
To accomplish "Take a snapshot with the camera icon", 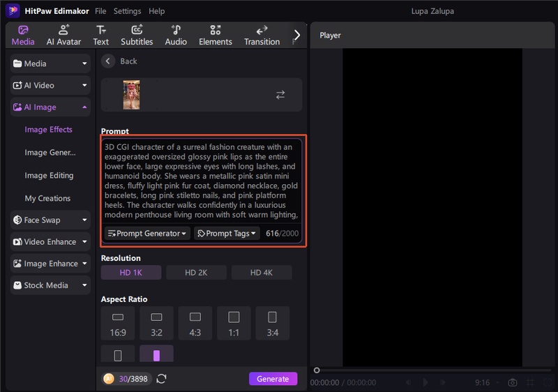I will pos(513,382).
